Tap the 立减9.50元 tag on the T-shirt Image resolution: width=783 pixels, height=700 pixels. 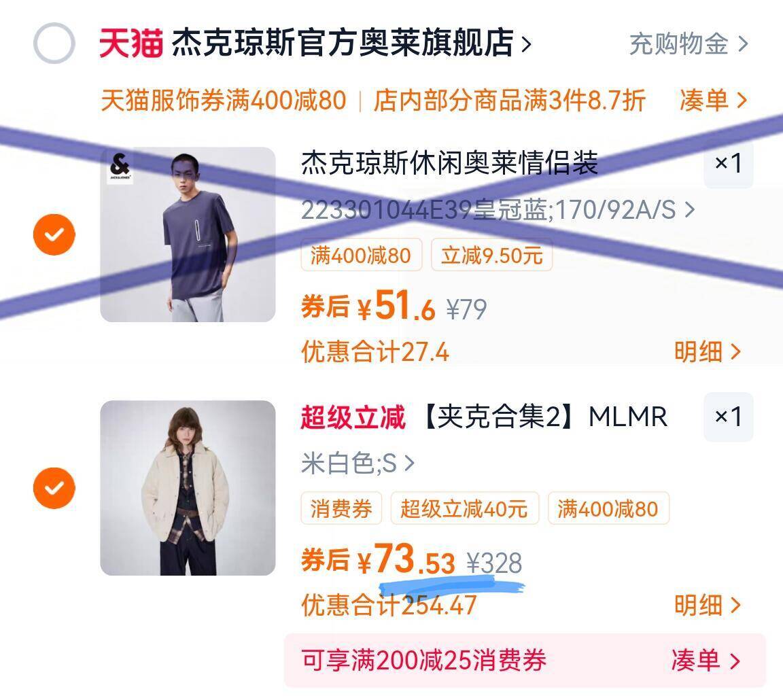click(x=491, y=255)
